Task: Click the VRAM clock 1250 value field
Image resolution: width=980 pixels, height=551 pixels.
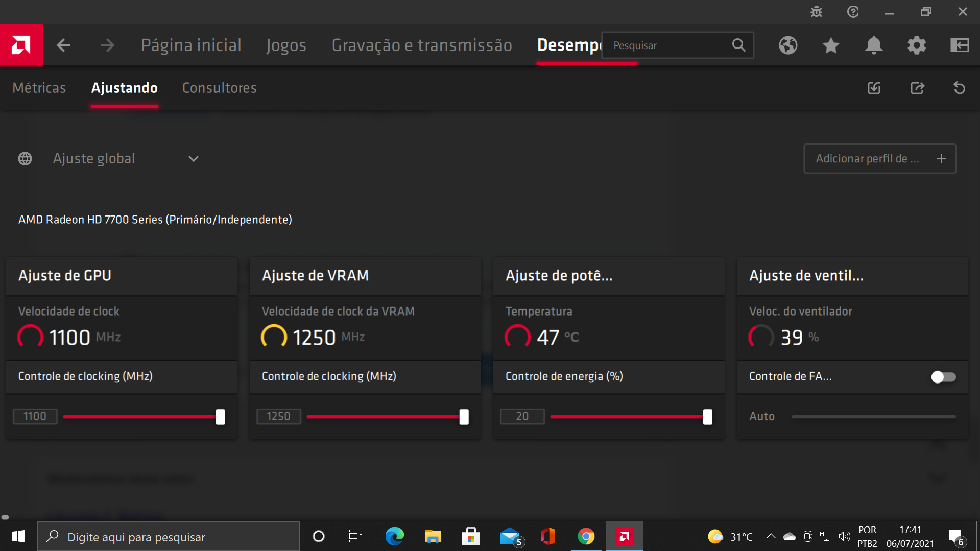Action: (278, 416)
